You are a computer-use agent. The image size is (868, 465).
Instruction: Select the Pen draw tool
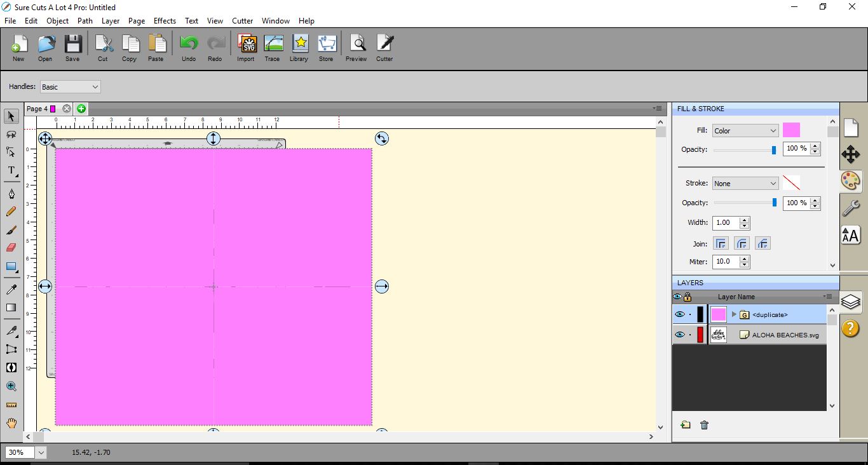(x=11, y=194)
